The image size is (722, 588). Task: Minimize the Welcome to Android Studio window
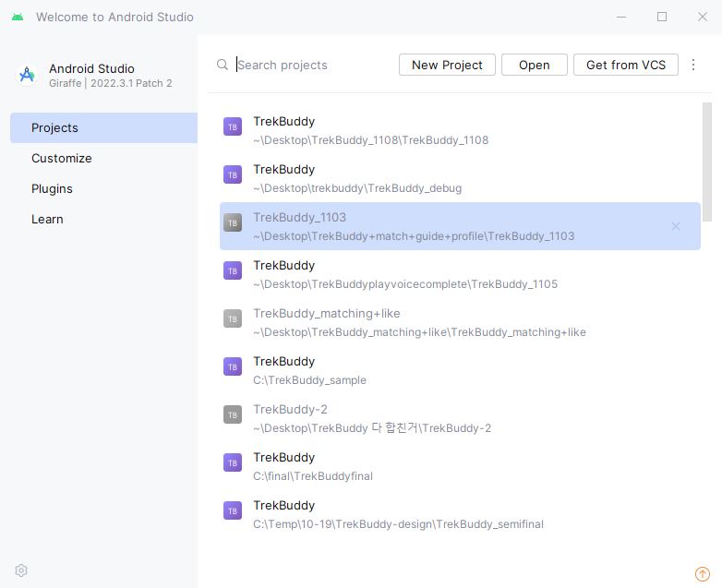tap(621, 17)
